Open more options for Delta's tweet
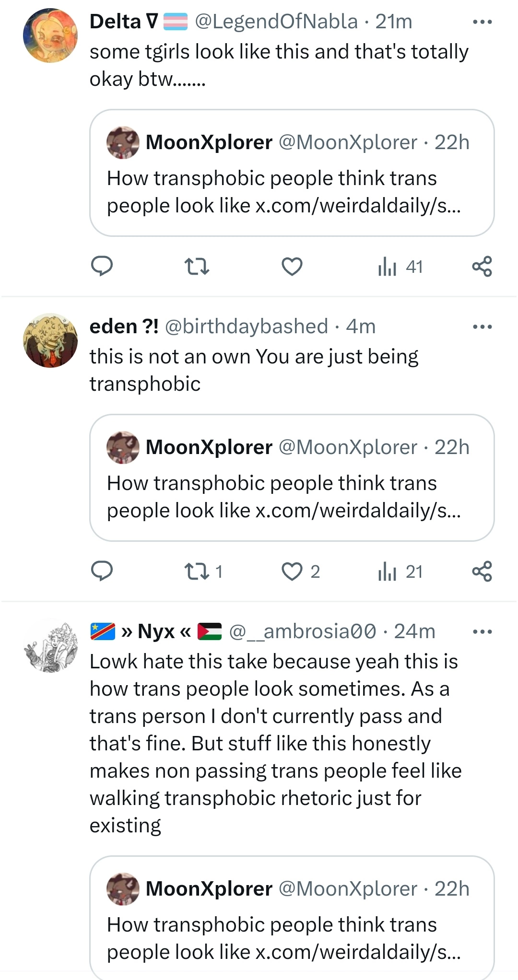 482,22
